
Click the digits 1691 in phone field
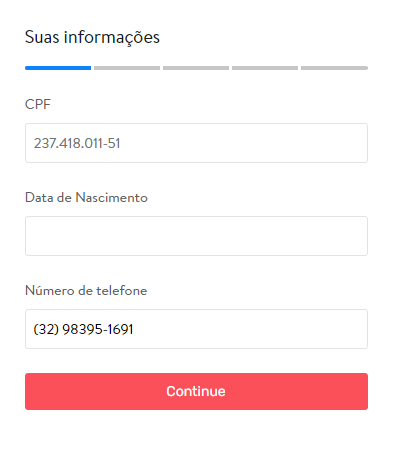tap(120, 329)
